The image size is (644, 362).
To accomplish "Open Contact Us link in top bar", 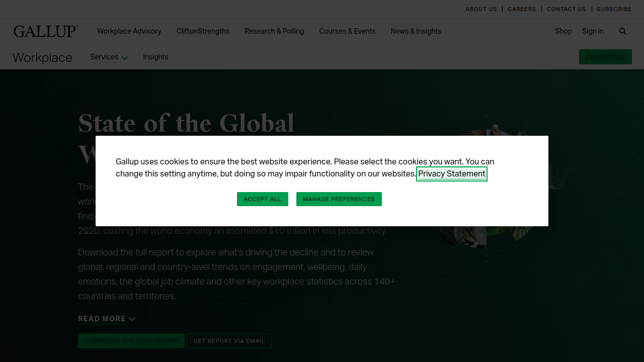I will (567, 9).
